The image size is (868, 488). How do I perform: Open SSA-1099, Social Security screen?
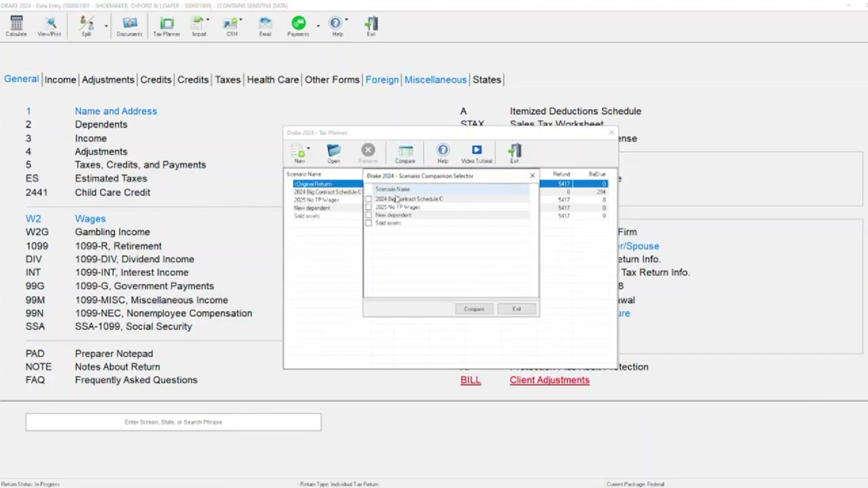pyautogui.click(x=134, y=327)
